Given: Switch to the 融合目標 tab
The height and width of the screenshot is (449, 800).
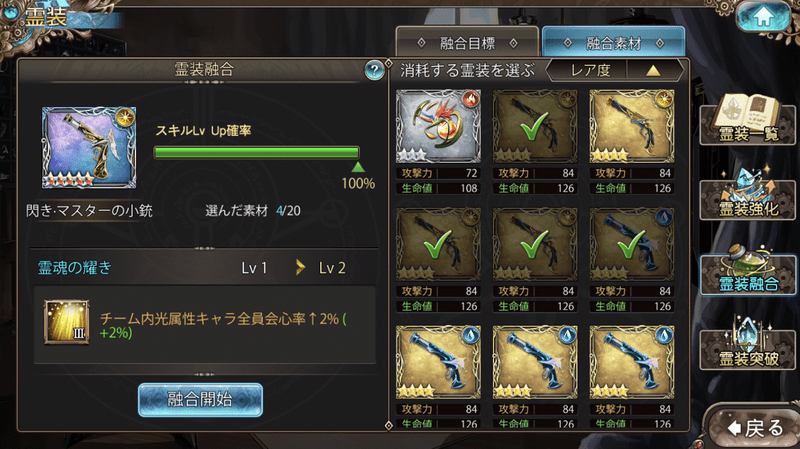Looking at the screenshot, I should coord(467,43).
